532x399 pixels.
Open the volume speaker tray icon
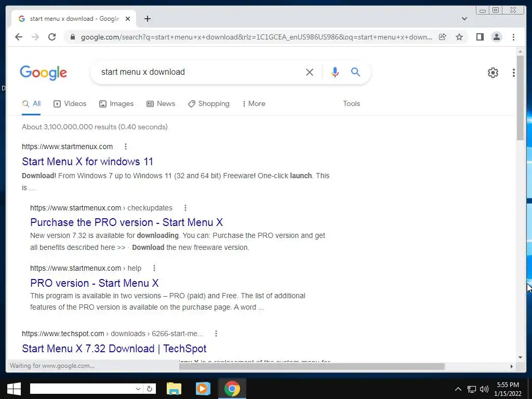click(x=484, y=389)
